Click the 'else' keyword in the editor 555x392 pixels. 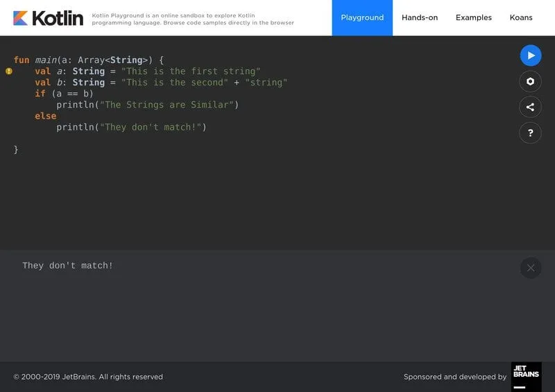pyautogui.click(x=46, y=116)
